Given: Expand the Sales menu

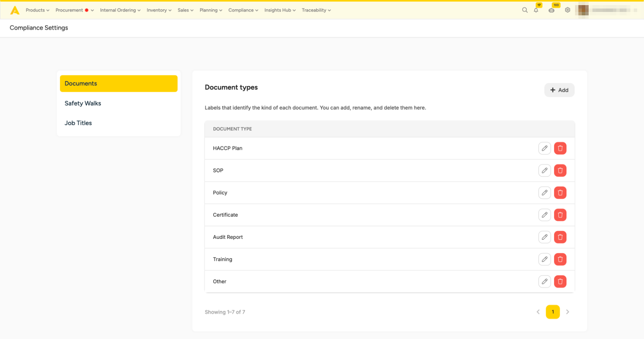Looking at the screenshot, I should pyautogui.click(x=185, y=10).
